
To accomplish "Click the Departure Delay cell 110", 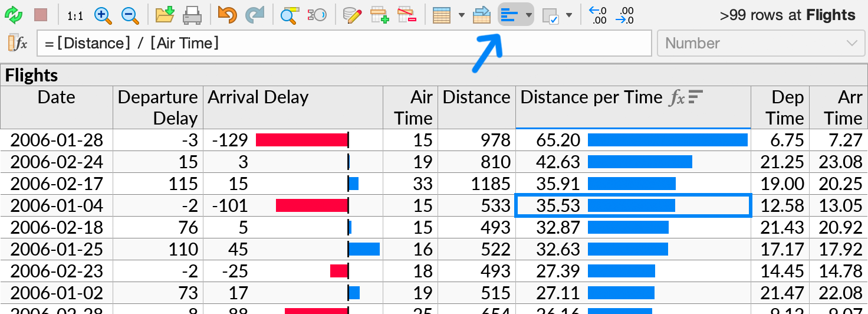I will tap(158, 249).
